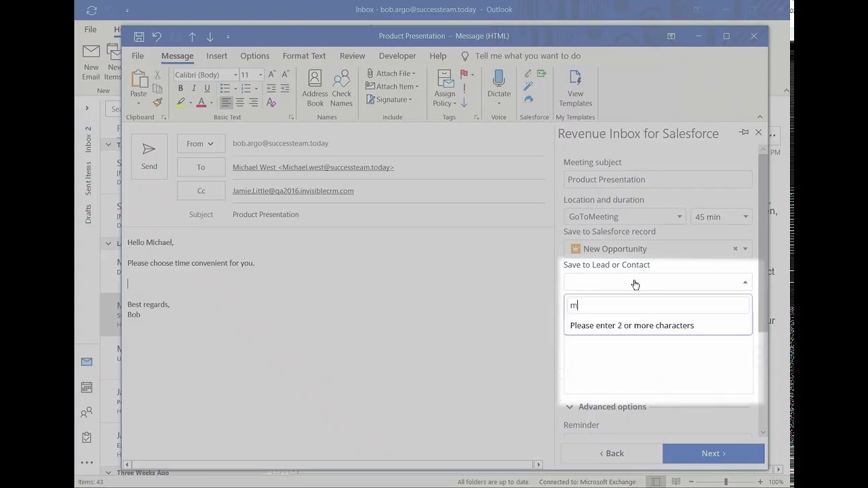
Task: Clear all formatting icon
Action: [x=271, y=102]
